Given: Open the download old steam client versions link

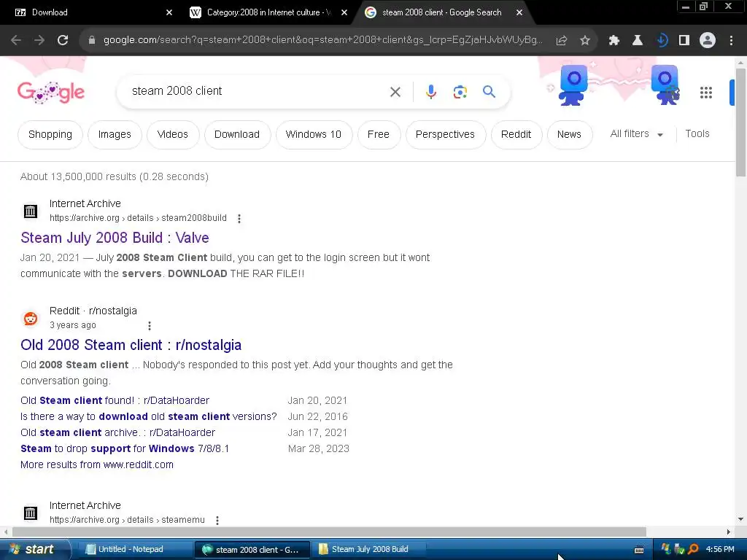Looking at the screenshot, I should pyautogui.click(x=149, y=416).
